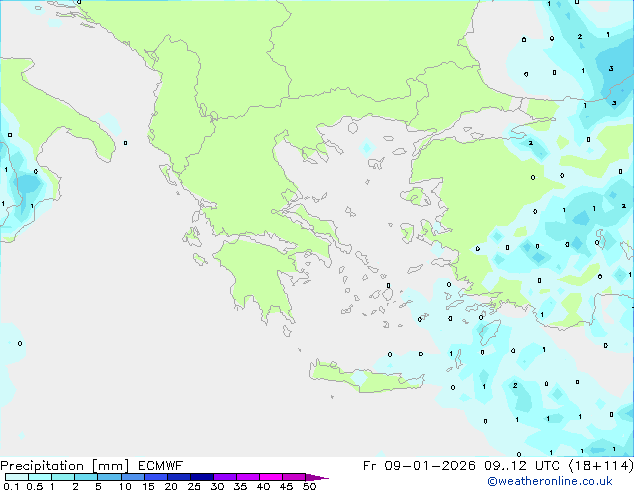Image resolution: width=634 pixels, height=490 pixels.
Task: Click the 'Fr' weekday label
Action: (x=369, y=466)
